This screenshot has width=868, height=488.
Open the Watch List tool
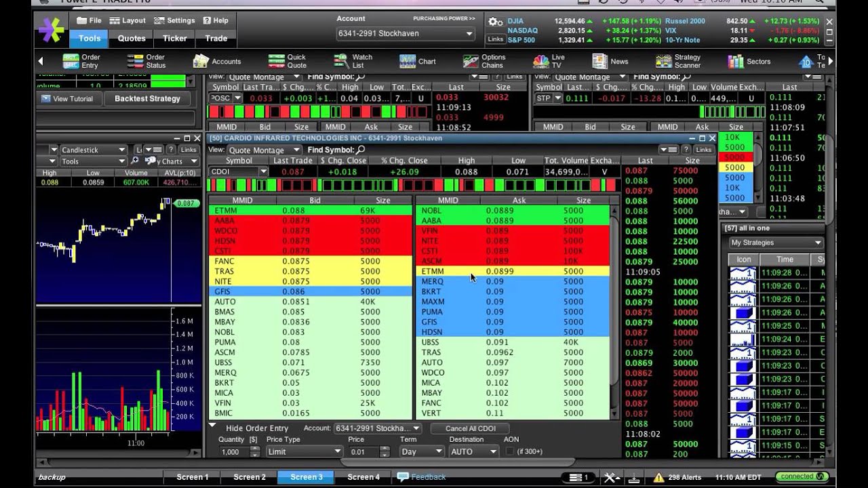(353, 61)
